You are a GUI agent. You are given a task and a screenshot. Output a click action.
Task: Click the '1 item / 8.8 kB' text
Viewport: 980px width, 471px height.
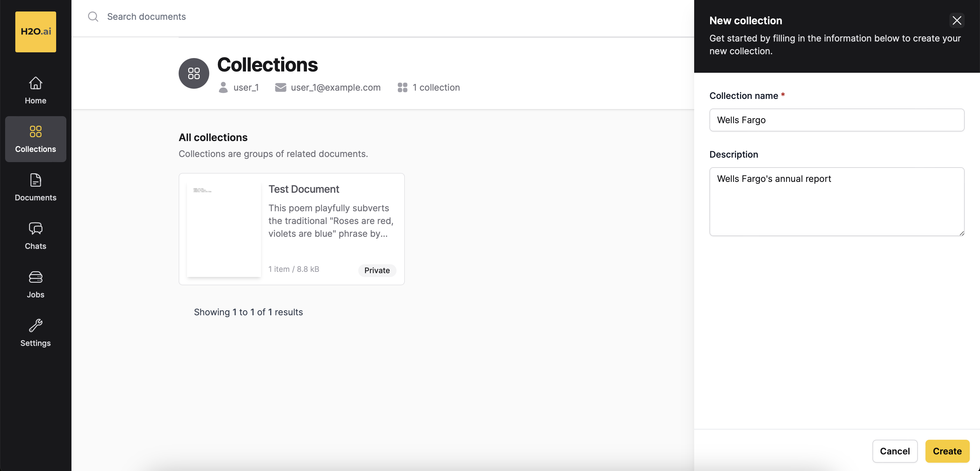pos(294,269)
